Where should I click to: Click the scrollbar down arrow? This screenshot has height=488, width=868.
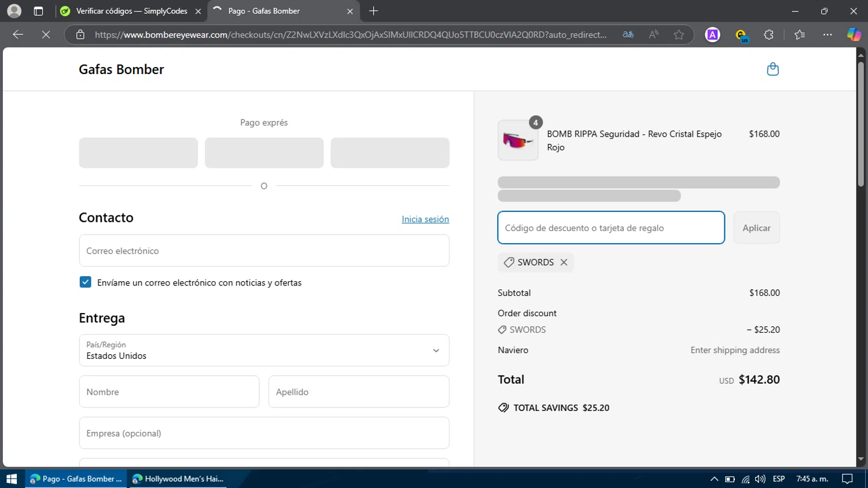coord(861,459)
